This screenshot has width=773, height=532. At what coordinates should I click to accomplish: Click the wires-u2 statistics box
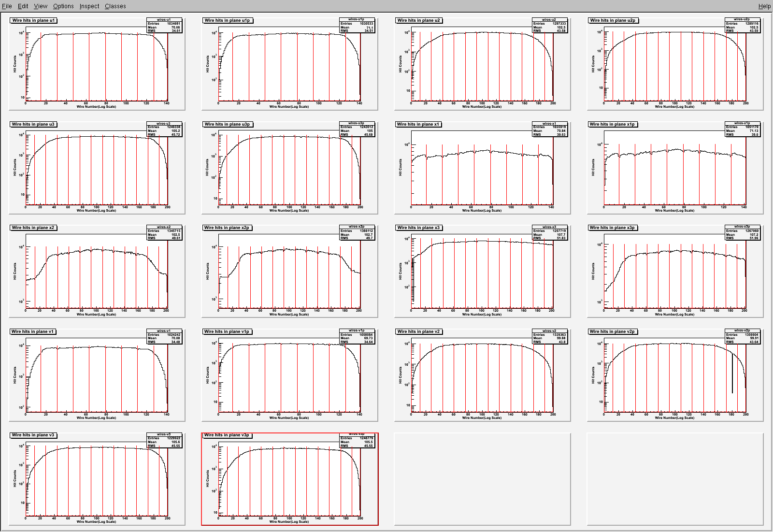(x=549, y=26)
